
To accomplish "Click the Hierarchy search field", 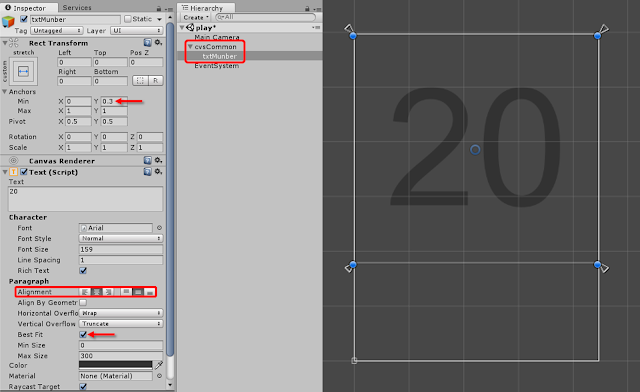I will (265, 17).
